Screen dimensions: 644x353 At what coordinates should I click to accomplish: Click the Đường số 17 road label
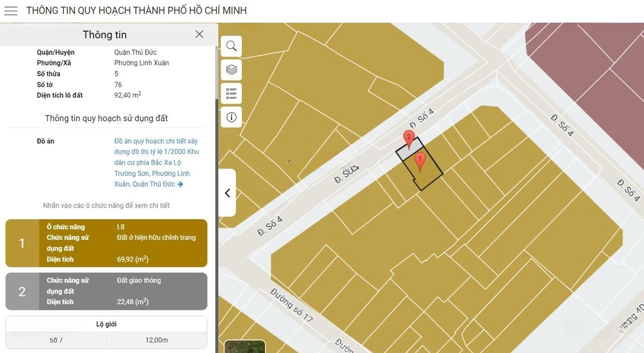(x=292, y=305)
